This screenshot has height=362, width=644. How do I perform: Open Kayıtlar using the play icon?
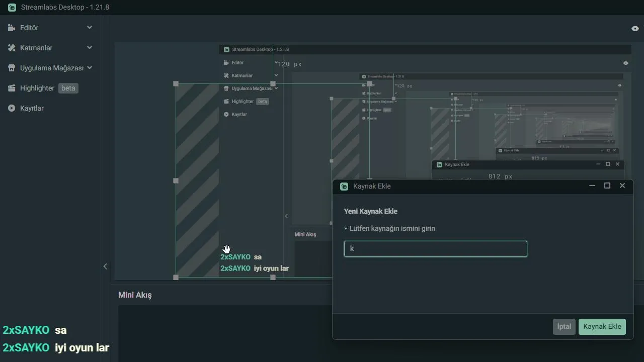click(x=12, y=108)
